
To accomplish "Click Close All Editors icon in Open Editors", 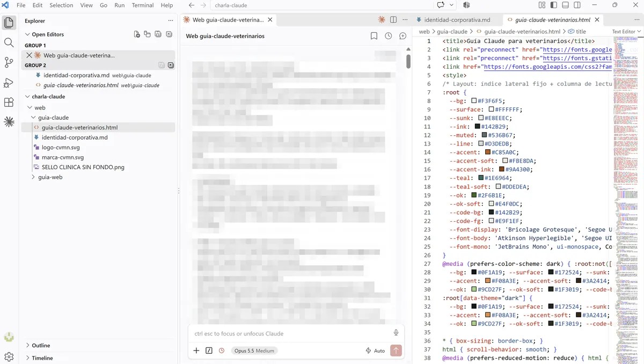I will coord(169,34).
